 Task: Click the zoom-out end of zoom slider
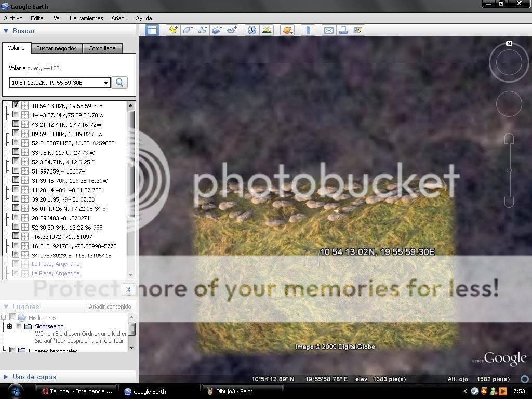(x=509, y=203)
